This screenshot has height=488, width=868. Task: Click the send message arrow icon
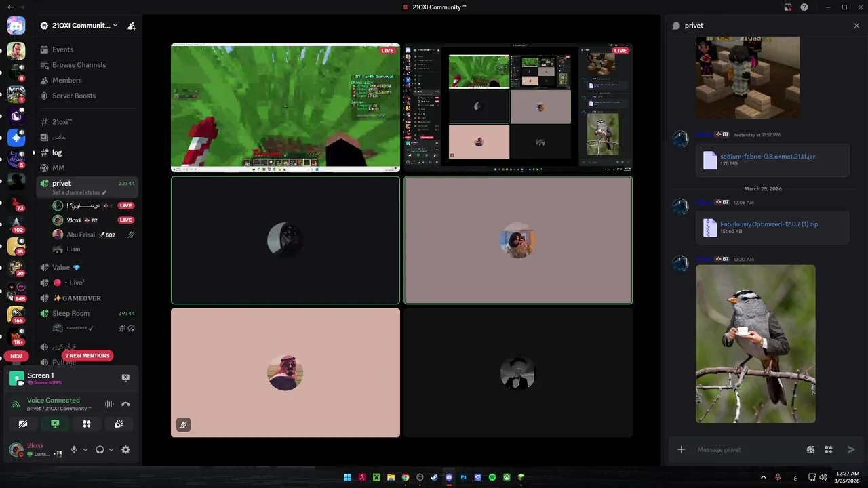pos(851,449)
